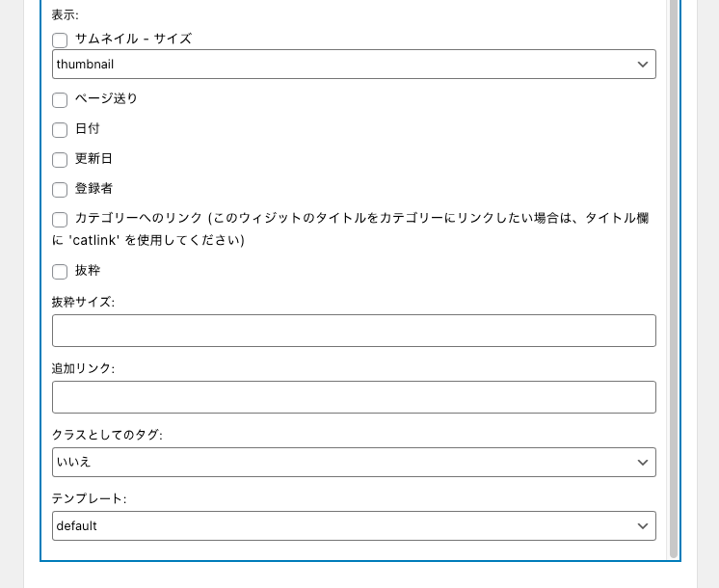This screenshot has height=588, width=719.
Task: Click the クラスとしてのタグ: label text
Action: (x=107, y=436)
